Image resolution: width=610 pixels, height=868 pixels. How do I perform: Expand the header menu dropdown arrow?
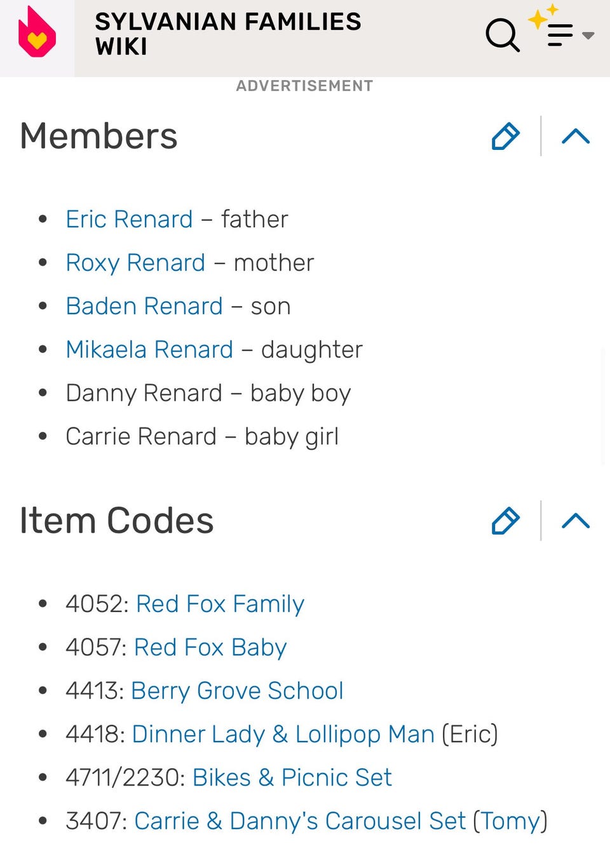pyautogui.click(x=588, y=36)
